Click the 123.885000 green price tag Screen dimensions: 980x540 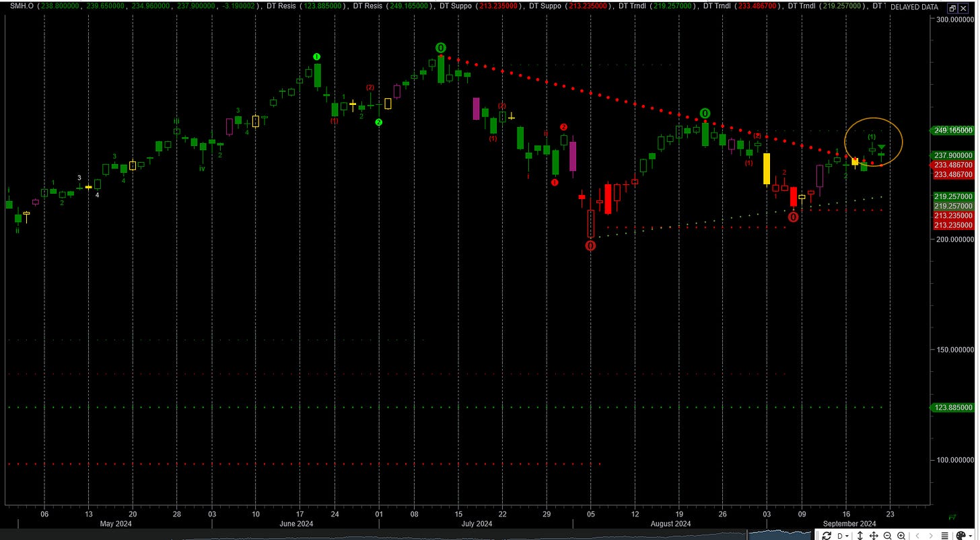click(952, 408)
